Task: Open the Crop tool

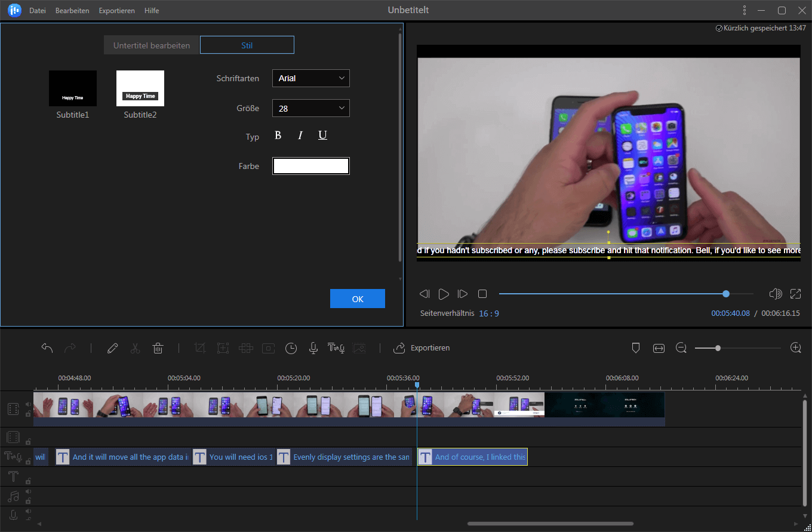Action: click(x=200, y=348)
